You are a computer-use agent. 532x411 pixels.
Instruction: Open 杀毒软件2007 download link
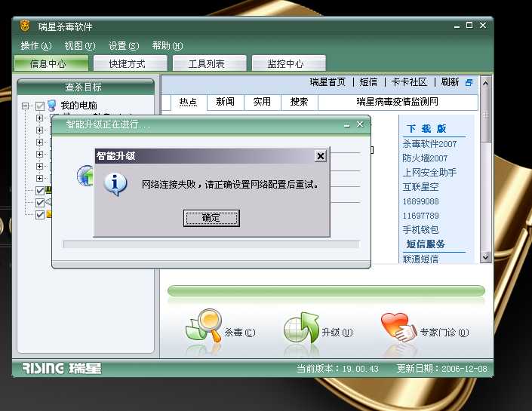pyautogui.click(x=429, y=144)
